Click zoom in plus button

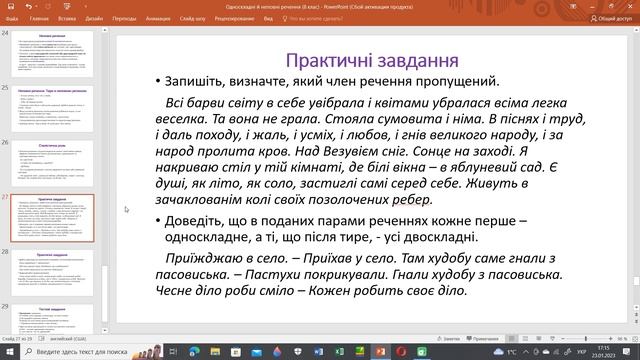point(610,339)
